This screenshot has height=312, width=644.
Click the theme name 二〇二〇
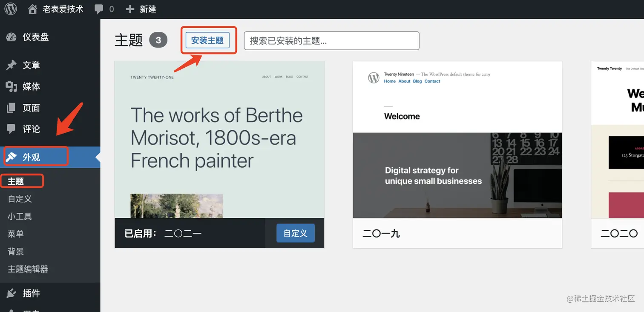(619, 233)
